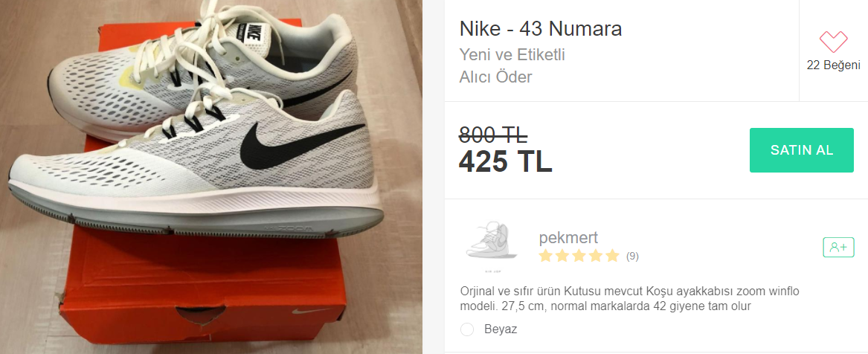
Task: Click the first star in seller rating
Action: (x=546, y=256)
